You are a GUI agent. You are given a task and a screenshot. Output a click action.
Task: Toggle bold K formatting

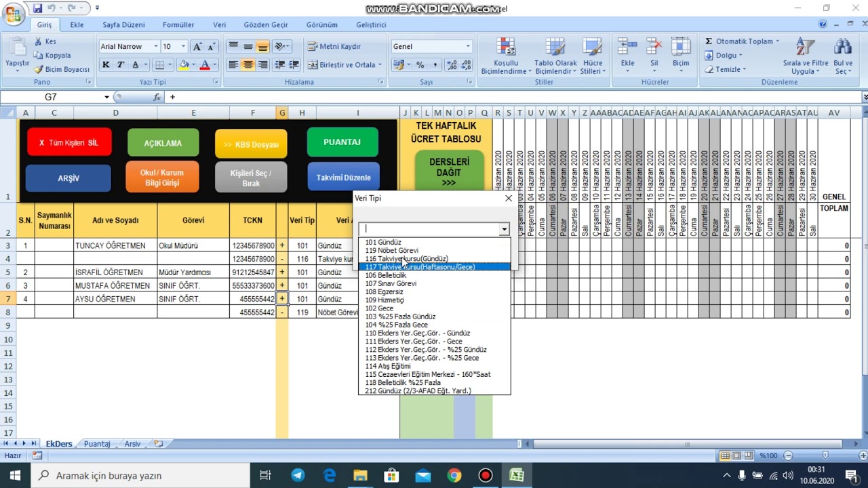tap(106, 65)
